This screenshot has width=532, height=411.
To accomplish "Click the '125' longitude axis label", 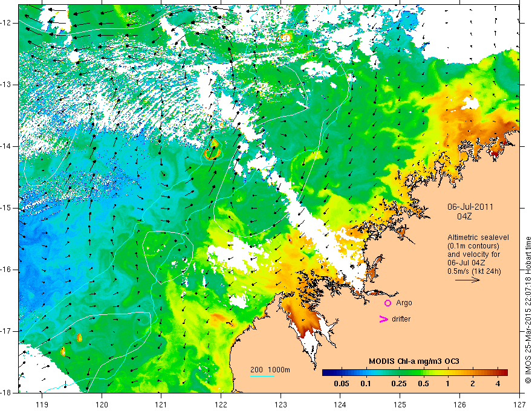I will click(400, 404).
